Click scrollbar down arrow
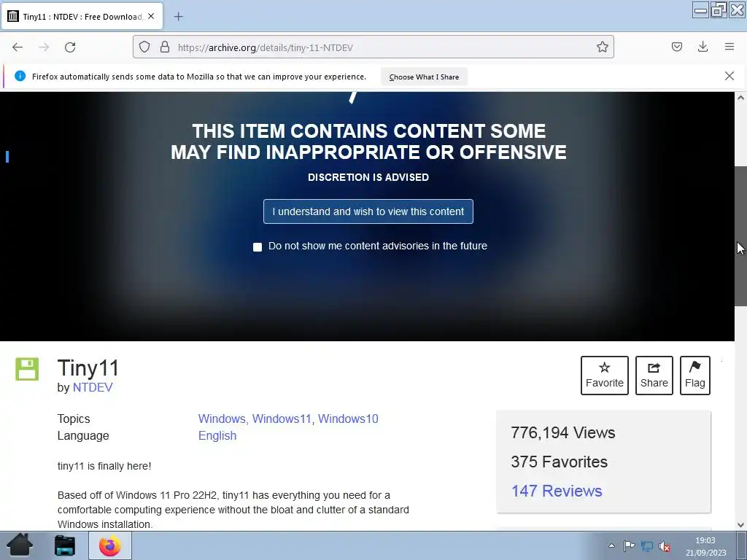Image resolution: width=747 pixels, height=560 pixels. (740, 525)
